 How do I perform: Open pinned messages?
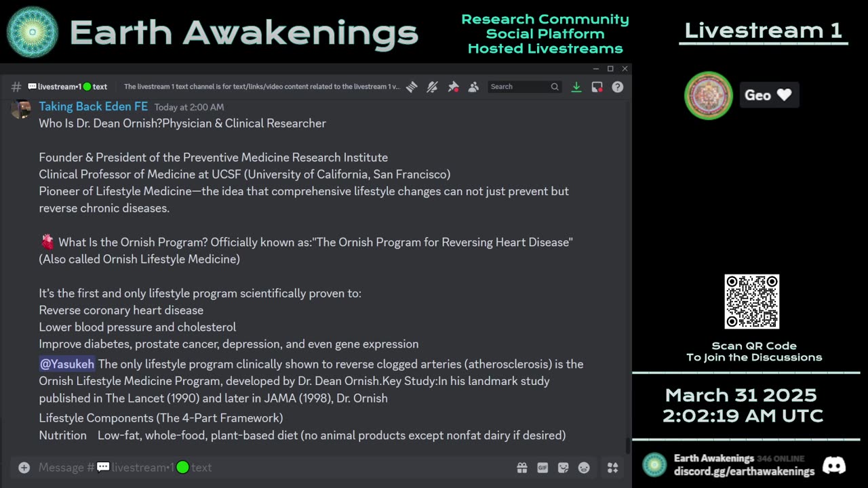point(453,87)
